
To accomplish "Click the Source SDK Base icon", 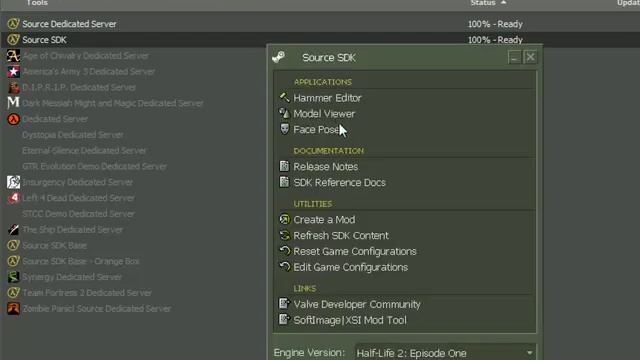I will coord(13,245).
